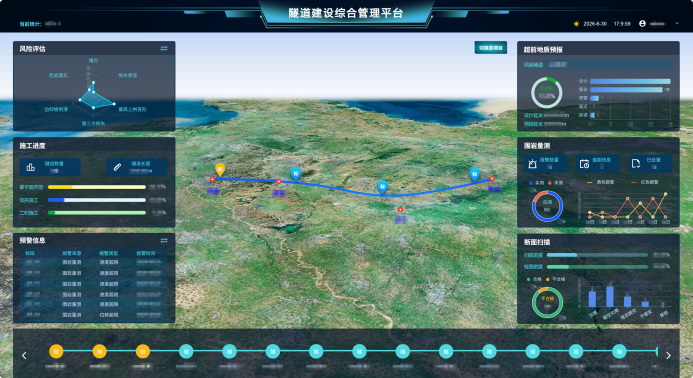Click the teal button above the map
The image size is (693, 378).
point(491,48)
